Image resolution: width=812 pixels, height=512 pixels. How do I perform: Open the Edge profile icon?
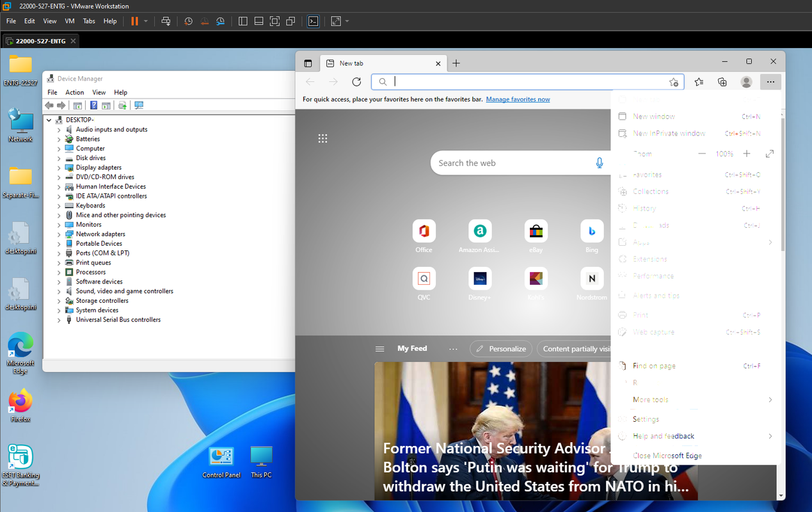(x=746, y=82)
